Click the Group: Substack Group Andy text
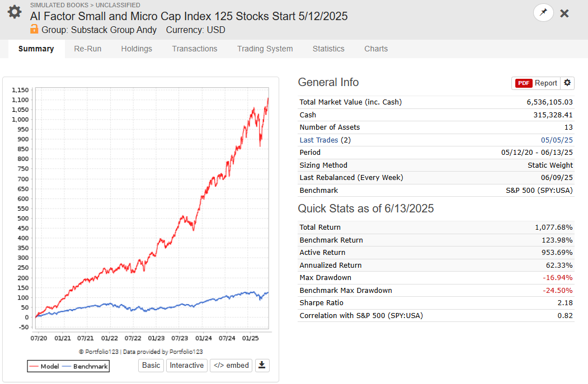 tap(99, 30)
